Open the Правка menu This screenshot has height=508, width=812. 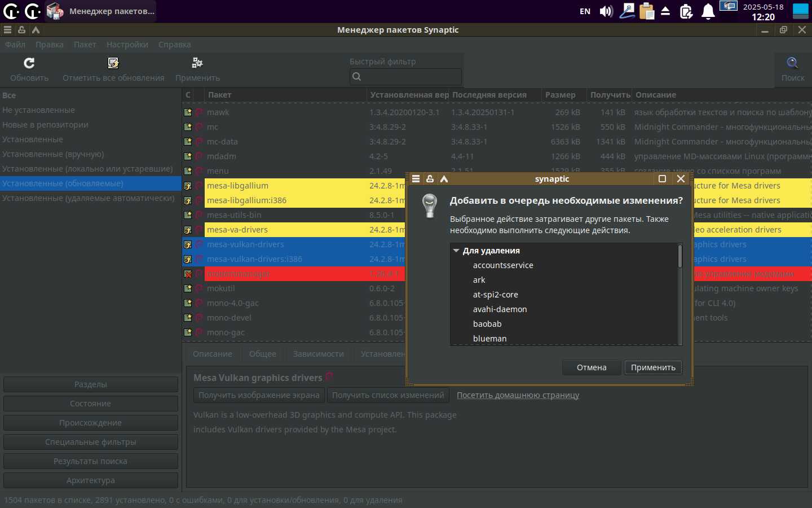50,45
